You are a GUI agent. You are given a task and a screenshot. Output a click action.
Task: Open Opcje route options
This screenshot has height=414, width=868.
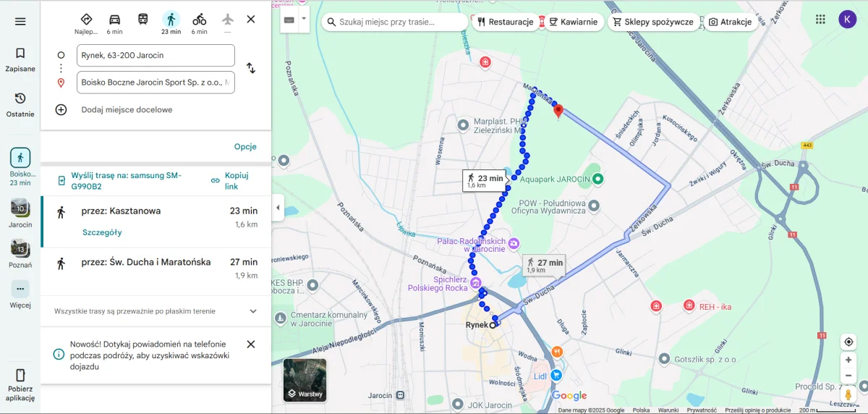point(245,146)
